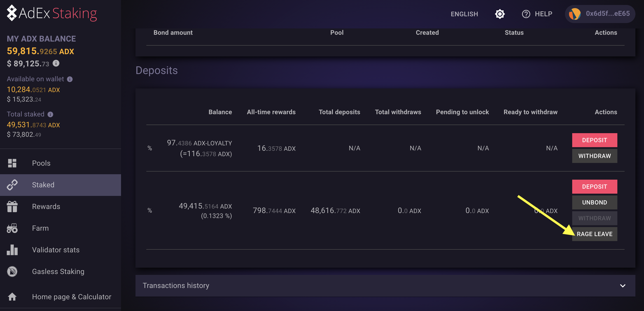Click the Created column header

click(x=427, y=32)
